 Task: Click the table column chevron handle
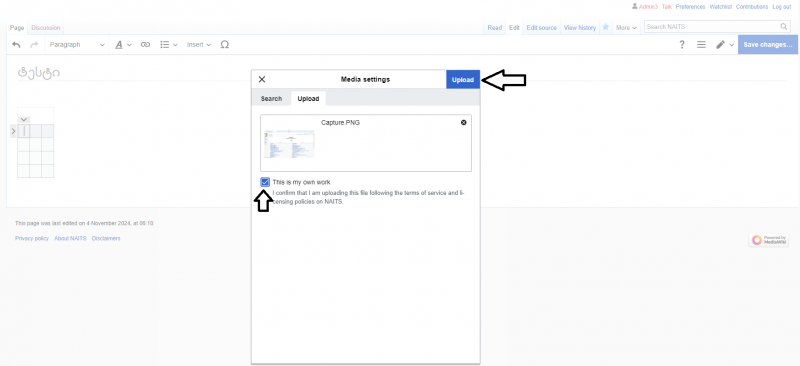pos(23,119)
